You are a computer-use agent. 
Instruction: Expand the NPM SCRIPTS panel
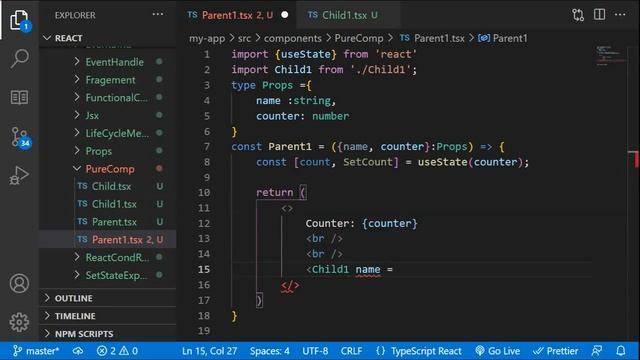[x=84, y=334]
